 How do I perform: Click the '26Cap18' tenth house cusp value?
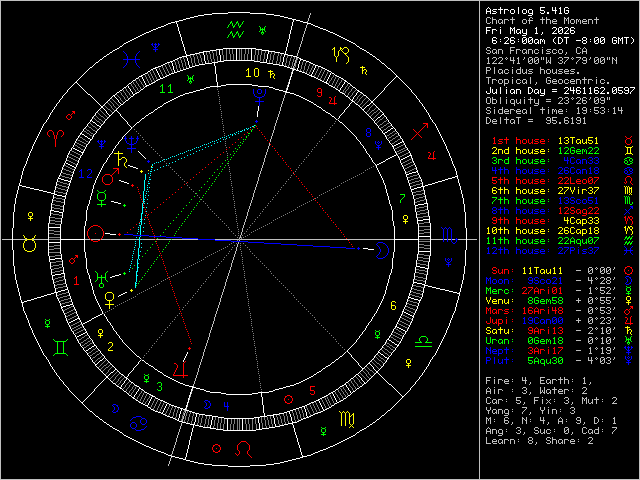click(578, 231)
